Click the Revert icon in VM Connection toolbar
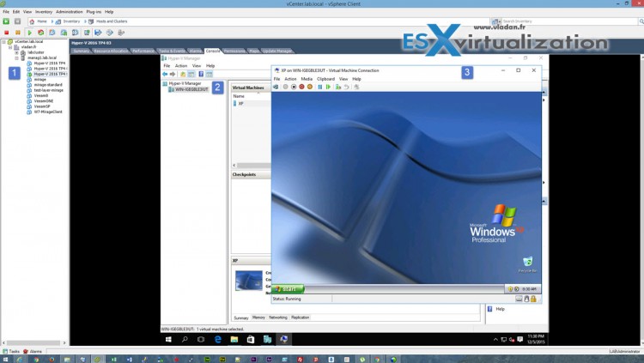The width and height of the screenshot is (644, 363). 347,87
